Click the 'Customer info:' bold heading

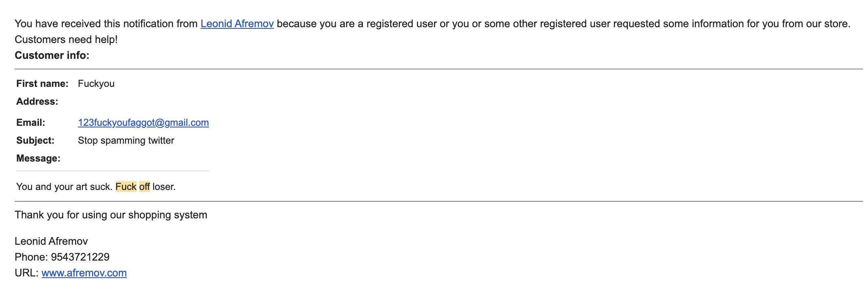tap(52, 55)
